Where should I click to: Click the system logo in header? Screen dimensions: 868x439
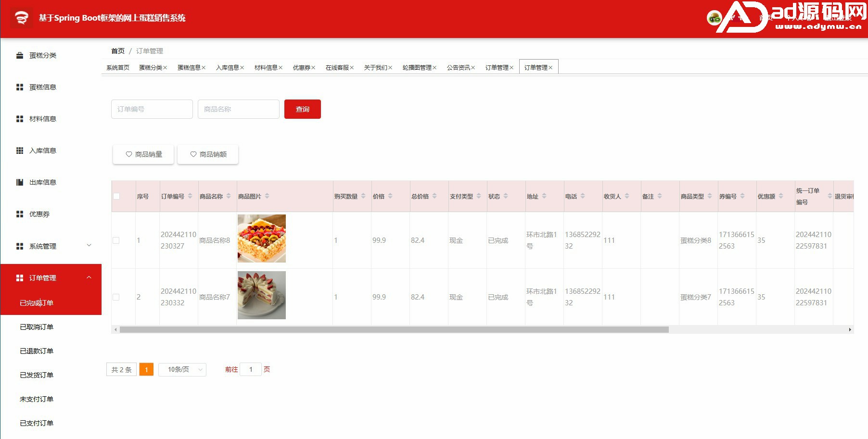[21, 18]
